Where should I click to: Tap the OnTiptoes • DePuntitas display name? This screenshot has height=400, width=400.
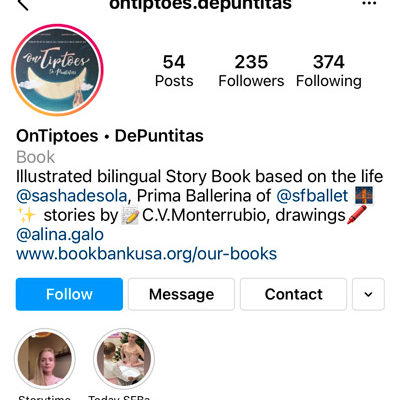[110, 136]
